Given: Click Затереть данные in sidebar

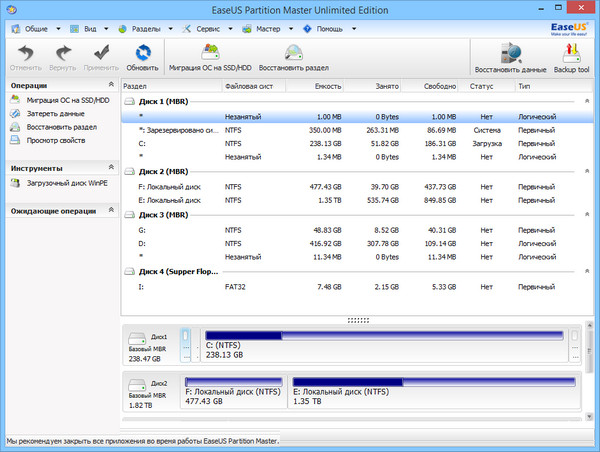Looking at the screenshot, I should [55, 114].
